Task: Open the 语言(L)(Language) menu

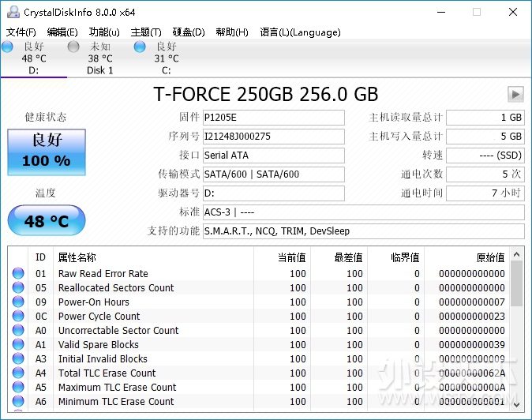Action: 300,32
